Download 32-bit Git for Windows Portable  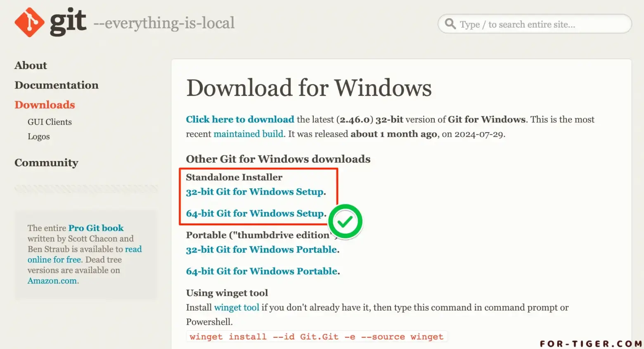click(x=262, y=249)
